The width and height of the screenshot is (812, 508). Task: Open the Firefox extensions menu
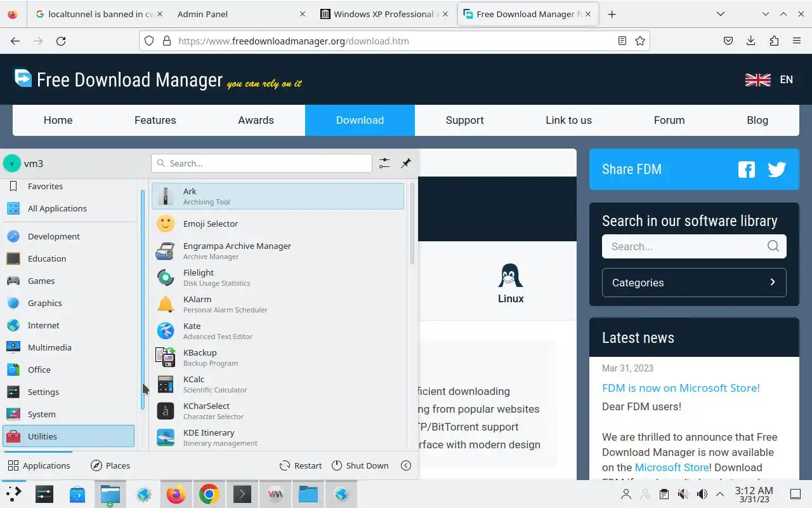(x=773, y=41)
